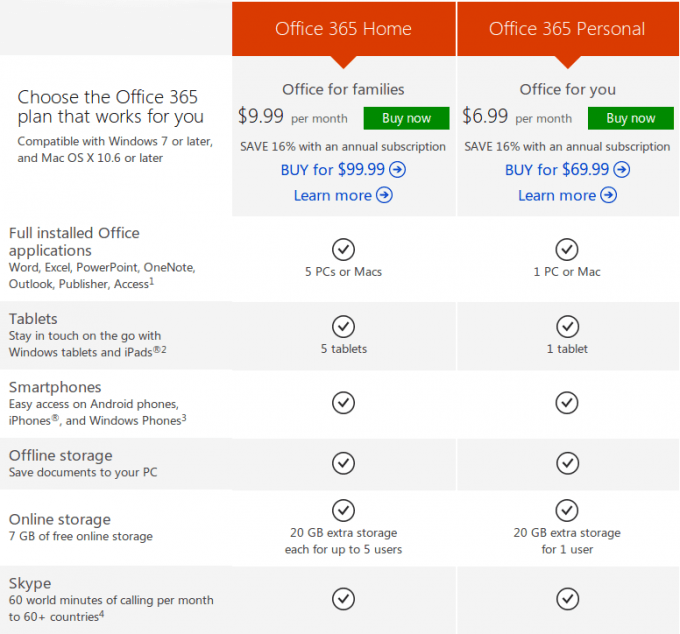Click the checkmark above 1 tablet
Screen dimensions: 680x634
click(x=567, y=327)
